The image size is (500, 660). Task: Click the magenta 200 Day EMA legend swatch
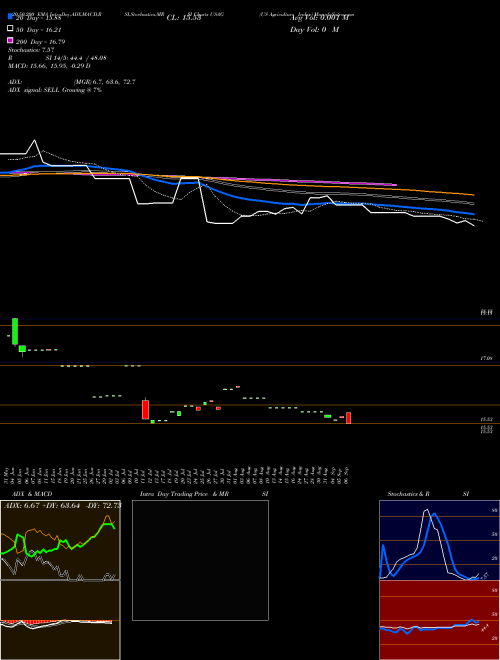point(10,40)
